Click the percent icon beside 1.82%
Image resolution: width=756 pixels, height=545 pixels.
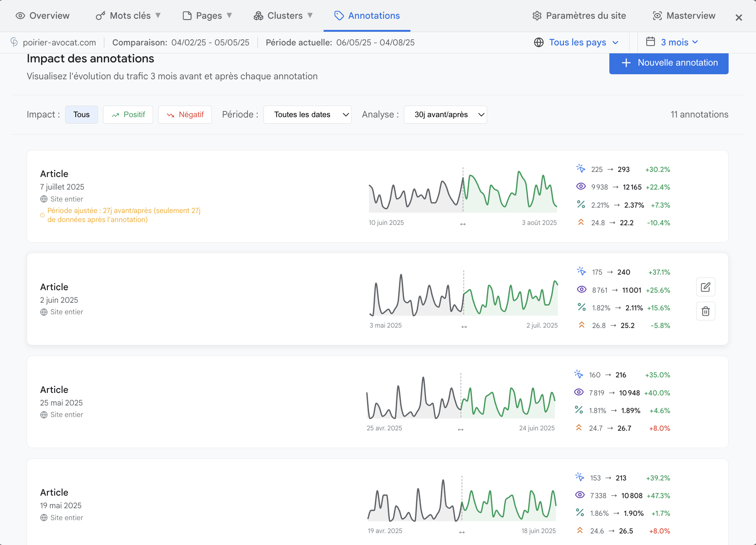[581, 307]
